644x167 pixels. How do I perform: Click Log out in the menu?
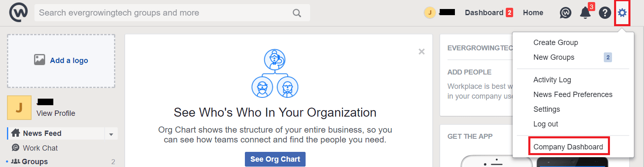pos(546,124)
